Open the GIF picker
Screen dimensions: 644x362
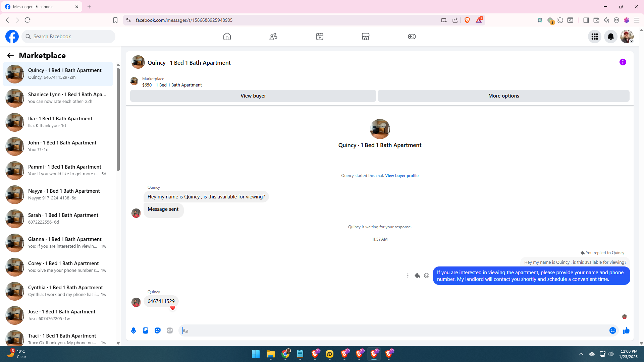click(170, 330)
